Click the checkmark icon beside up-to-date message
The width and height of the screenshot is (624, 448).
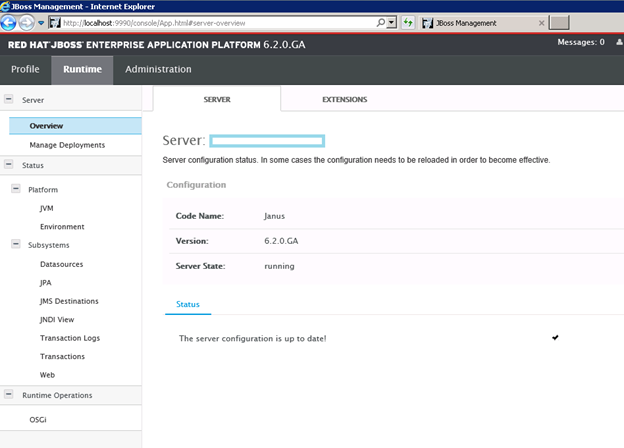[555, 338]
